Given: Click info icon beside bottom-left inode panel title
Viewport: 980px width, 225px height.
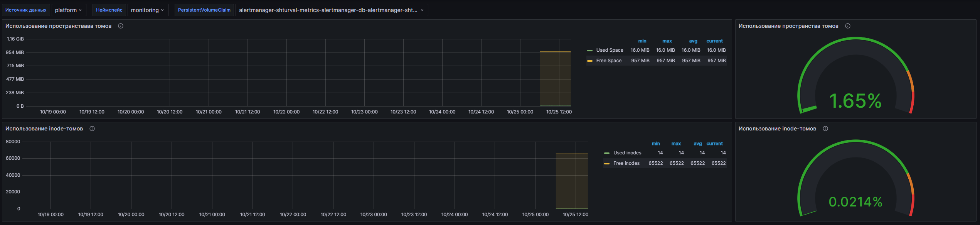Looking at the screenshot, I should 92,129.
